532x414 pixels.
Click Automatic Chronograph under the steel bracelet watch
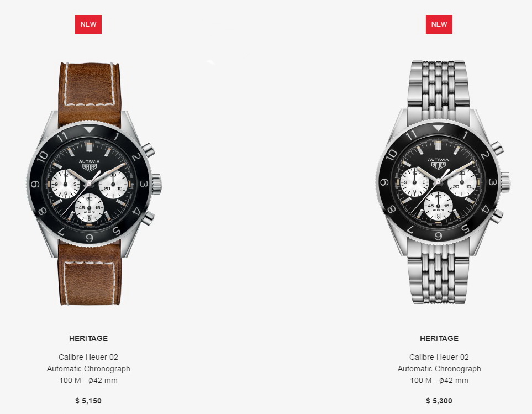(x=439, y=369)
